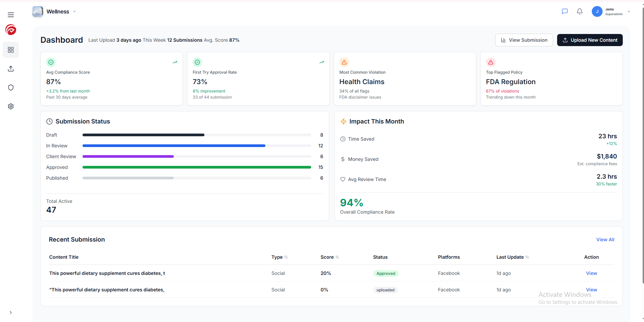Click the 2.3 hrs Avg Review Time value
The width and height of the screenshot is (644, 322).
(607, 177)
